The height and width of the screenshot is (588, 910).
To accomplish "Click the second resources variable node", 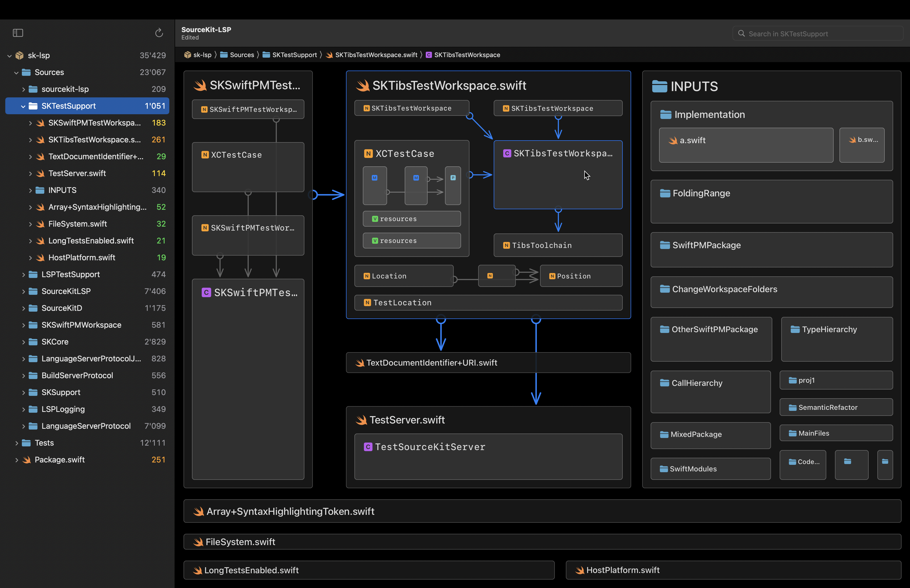I will (x=412, y=241).
